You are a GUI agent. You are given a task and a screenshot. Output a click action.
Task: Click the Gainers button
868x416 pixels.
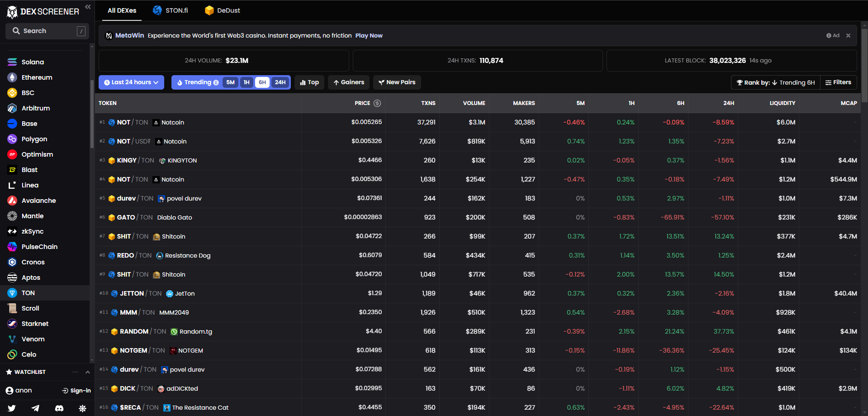point(349,82)
